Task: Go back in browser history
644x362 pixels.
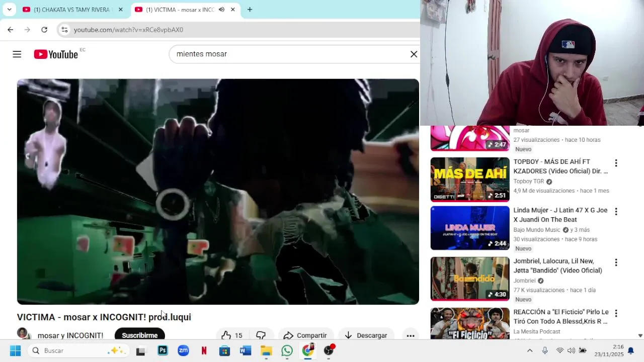Action: coord(11,30)
